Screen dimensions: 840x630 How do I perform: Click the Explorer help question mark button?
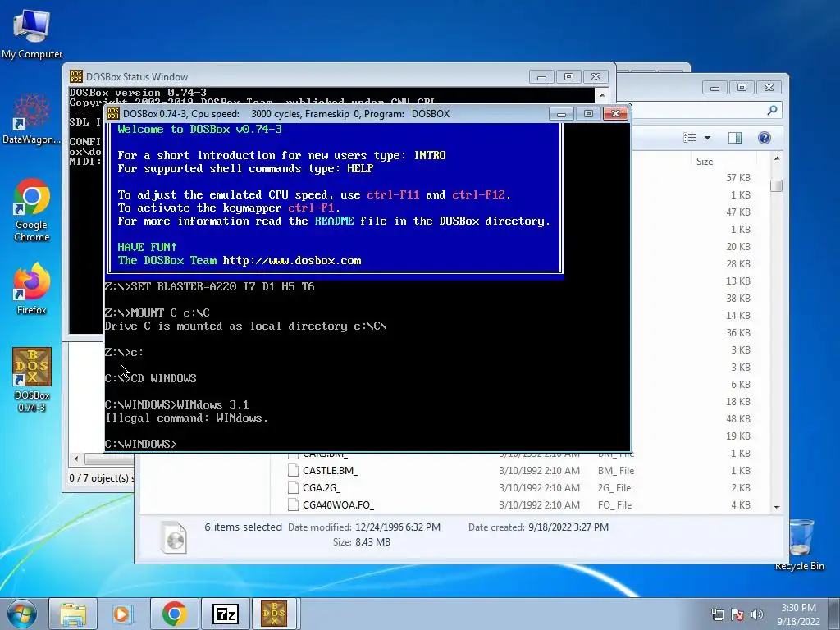(x=765, y=138)
